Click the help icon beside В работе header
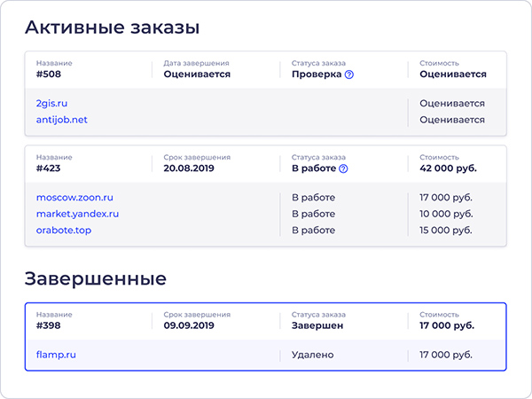This screenshot has width=532, height=399. [343, 168]
